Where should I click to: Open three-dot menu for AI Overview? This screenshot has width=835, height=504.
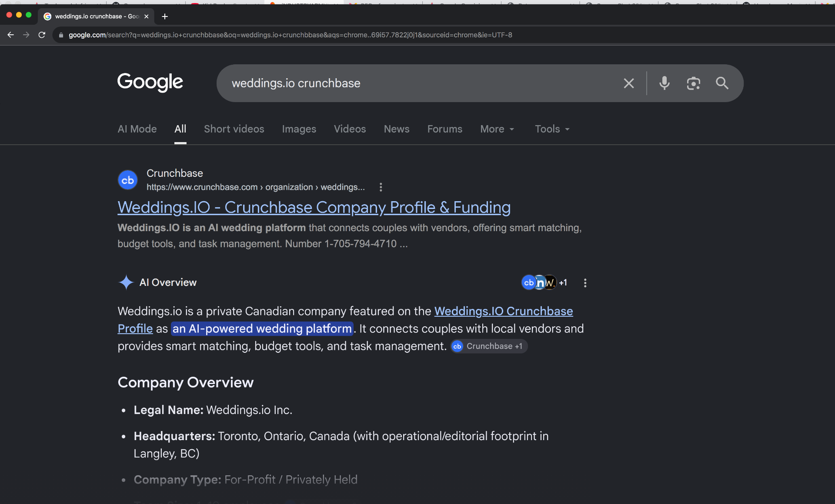click(585, 283)
